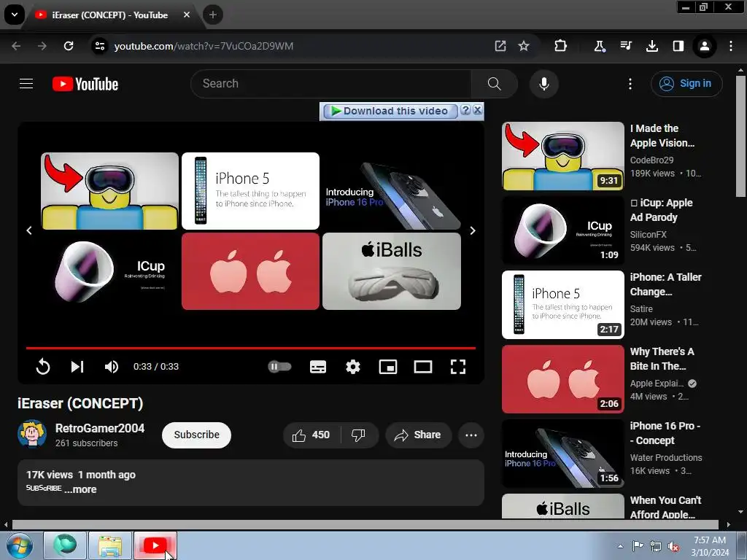
Task: Open in app icon in address bar
Action: [x=500, y=46]
